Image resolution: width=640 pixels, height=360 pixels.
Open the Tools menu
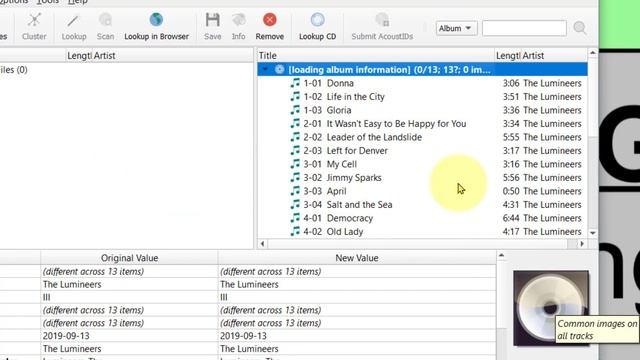pos(48,2)
